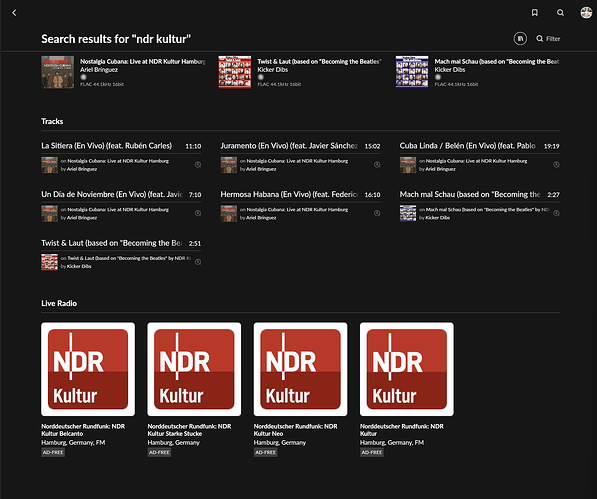Viewport: 597px width, 499px height.
Task: Open the search magnifier icon
Action: tap(560, 13)
